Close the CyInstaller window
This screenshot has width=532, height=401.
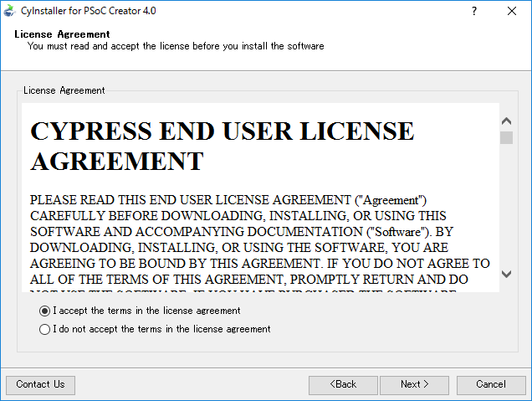(x=512, y=11)
